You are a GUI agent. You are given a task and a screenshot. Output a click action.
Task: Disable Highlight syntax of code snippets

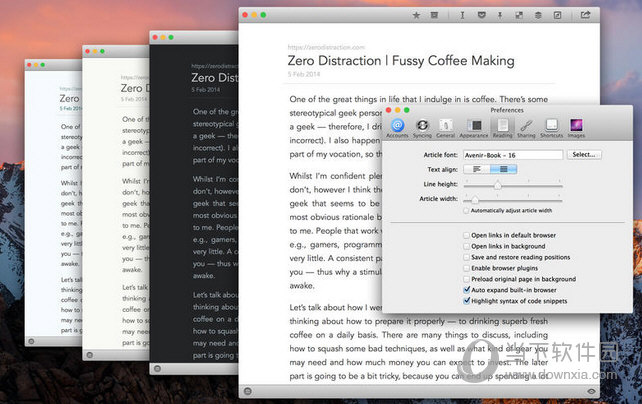point(466,301)
